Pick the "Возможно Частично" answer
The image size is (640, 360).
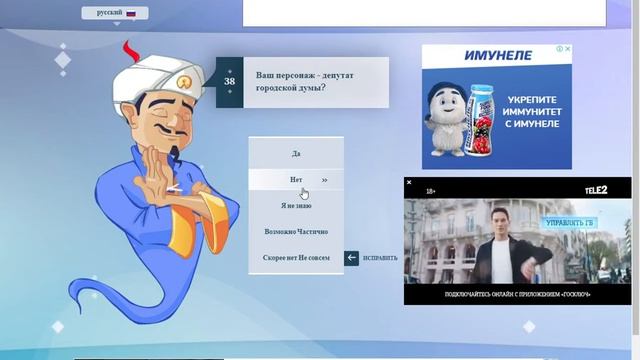click(296, 232)
